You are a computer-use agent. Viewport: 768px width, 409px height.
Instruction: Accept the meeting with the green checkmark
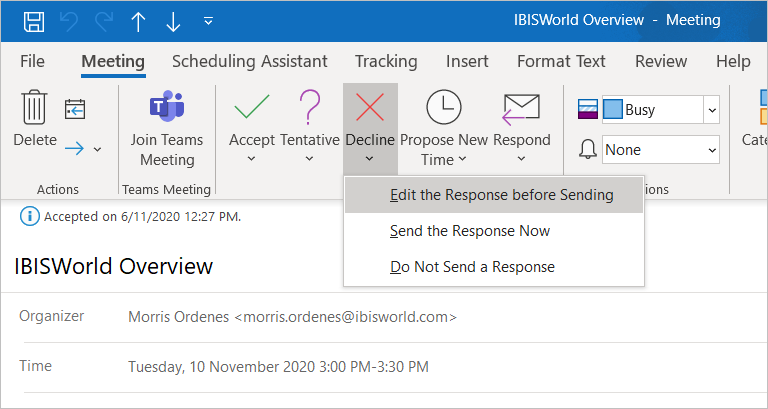(251, 108)
